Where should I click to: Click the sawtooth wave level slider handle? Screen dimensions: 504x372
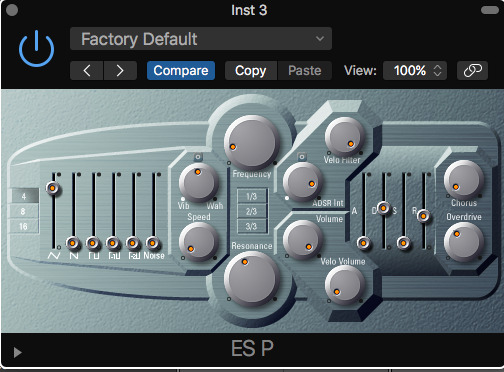73,243
